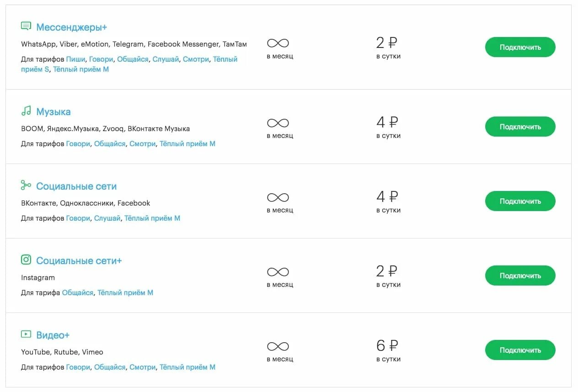Screen dimensions: 578x392
Task: Click the Мессенджеры+ chat bubble icon
Action: pos(26,26)
